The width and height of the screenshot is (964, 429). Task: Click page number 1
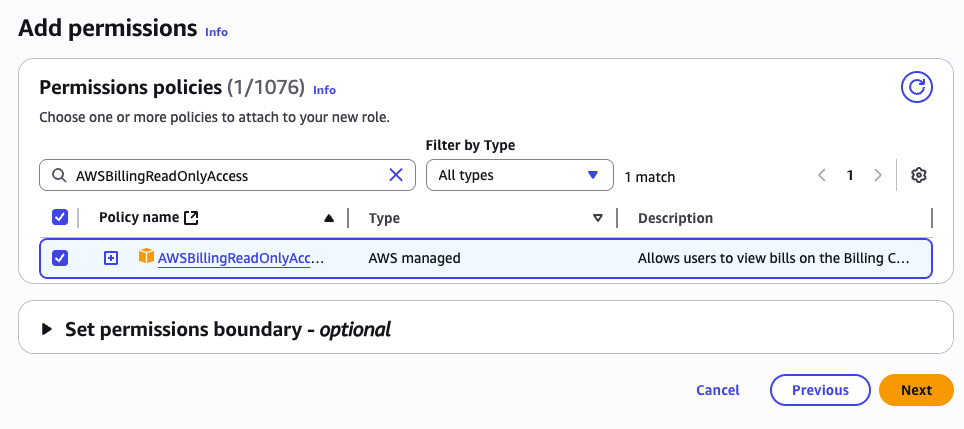click(850, 175)
